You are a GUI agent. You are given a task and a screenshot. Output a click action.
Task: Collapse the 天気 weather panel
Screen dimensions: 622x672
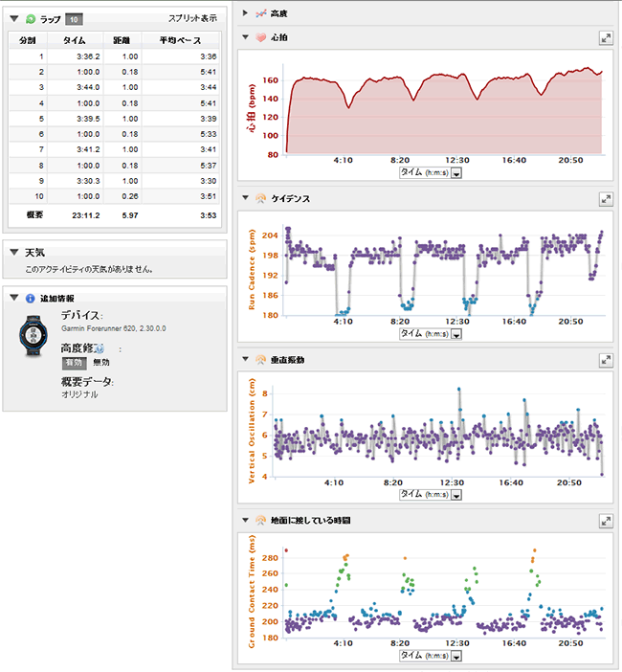(13, 253)
